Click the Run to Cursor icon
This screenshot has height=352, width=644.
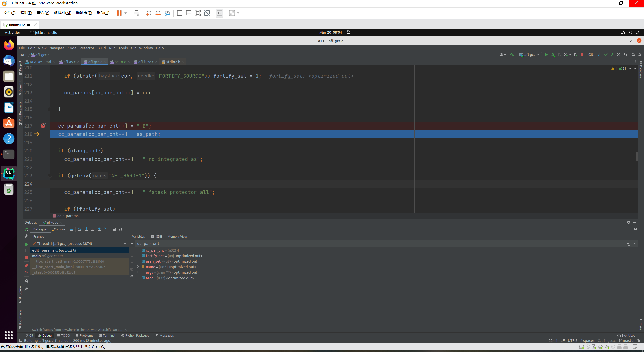[x=106, y=229]
